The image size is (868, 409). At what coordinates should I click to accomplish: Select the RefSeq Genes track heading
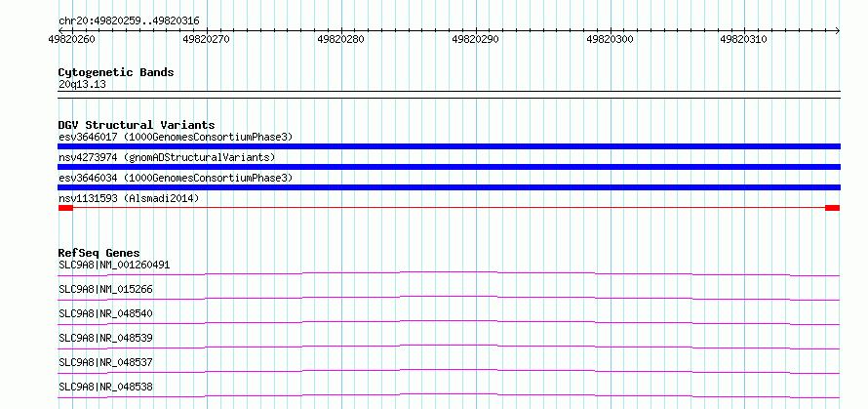click(x=99, y=253)
